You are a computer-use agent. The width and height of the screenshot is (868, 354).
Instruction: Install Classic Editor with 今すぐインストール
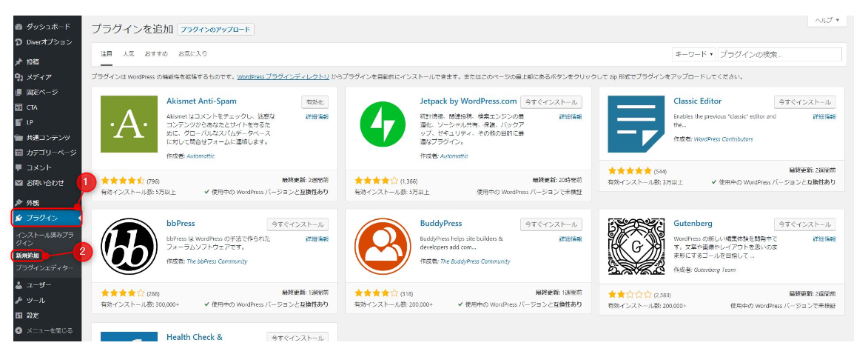[x=804, y=101]
